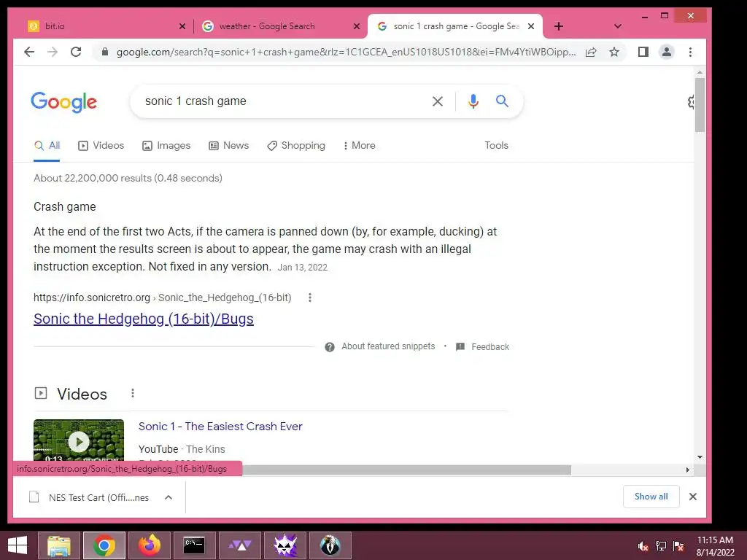Expand More search filters

(x=359, y=145)
